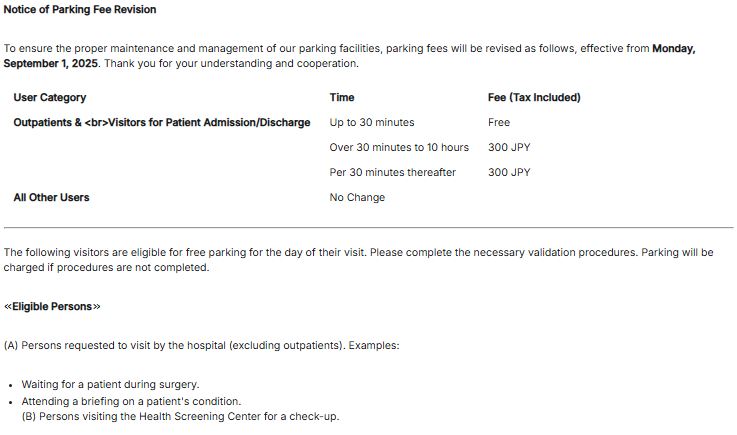Select the Health Screening Center check-up line

[x=180, y=416]
